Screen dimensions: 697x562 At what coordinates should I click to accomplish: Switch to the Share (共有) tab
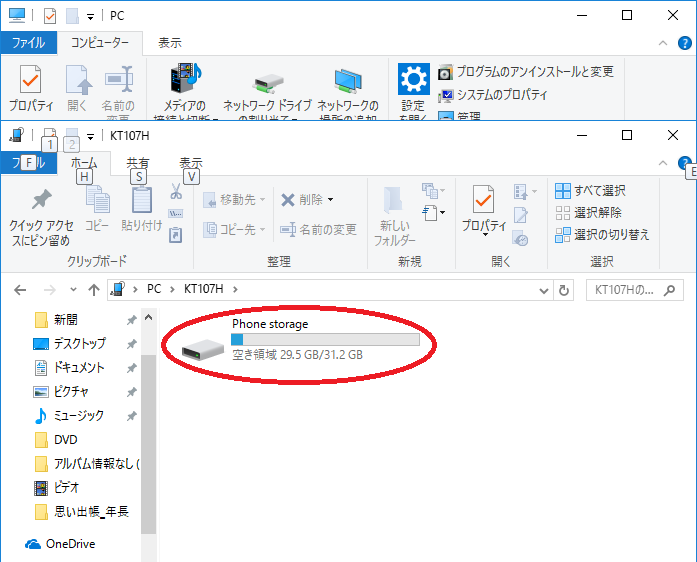[x=137, y=163]
